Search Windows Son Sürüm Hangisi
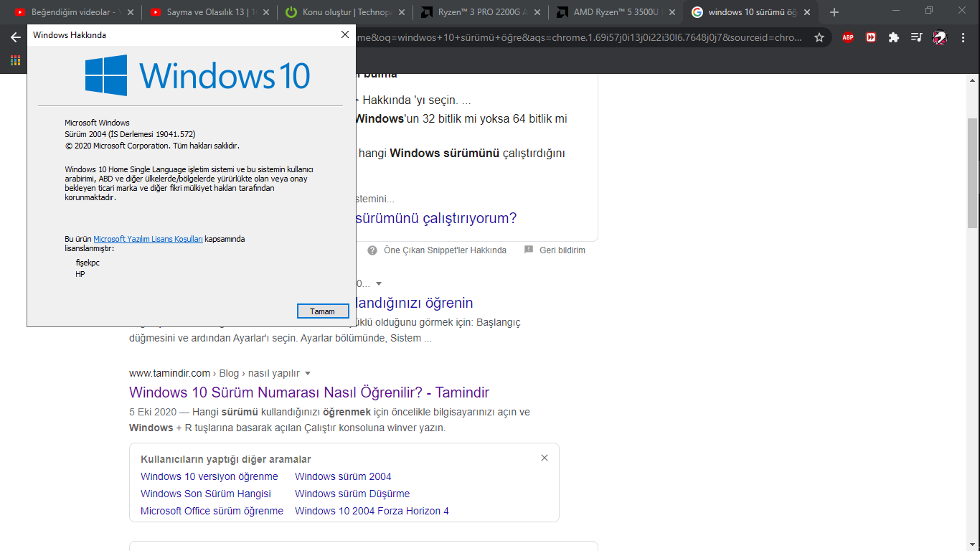 (206, 494)
